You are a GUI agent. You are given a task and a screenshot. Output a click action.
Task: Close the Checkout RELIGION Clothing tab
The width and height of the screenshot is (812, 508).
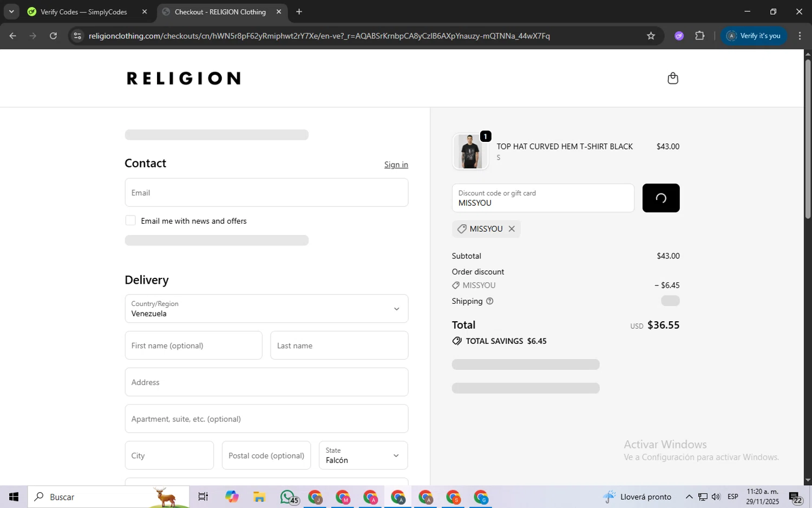(x=279, y=11)
